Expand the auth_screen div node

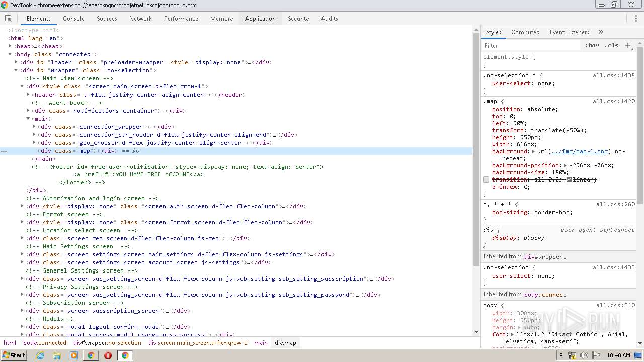(x=22, y=206)
